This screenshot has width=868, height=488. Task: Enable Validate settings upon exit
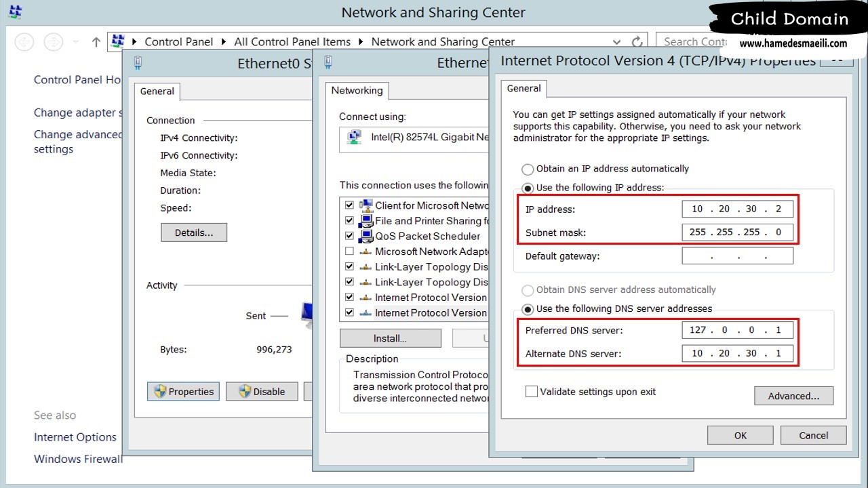532,392
